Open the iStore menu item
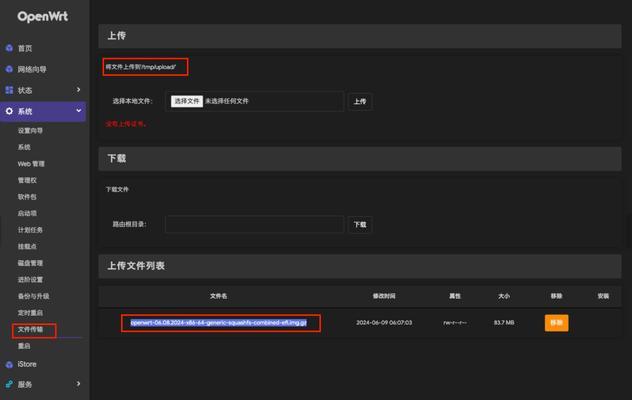This screenshot has height=400, width=632. pyautogui.click(x=27, y=364)
